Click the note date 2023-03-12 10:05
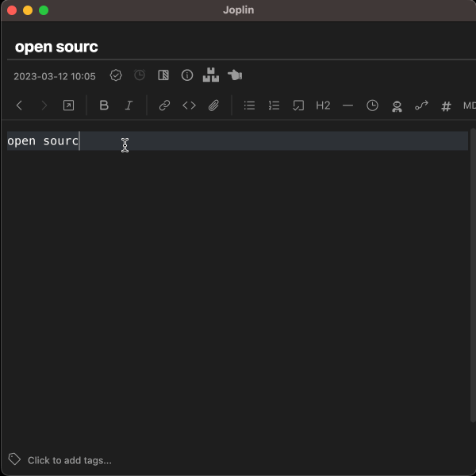 pyautogui.click(x=55, y=76)
